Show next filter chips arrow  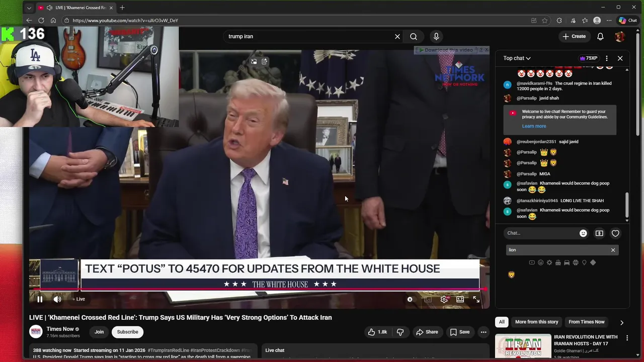click(x=622, y=322)
